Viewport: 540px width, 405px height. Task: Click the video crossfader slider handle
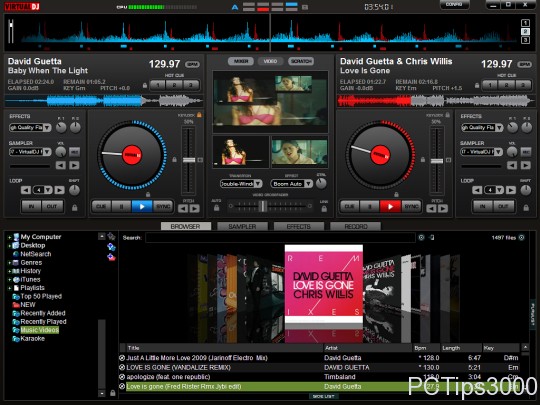(x=263, y=206)
